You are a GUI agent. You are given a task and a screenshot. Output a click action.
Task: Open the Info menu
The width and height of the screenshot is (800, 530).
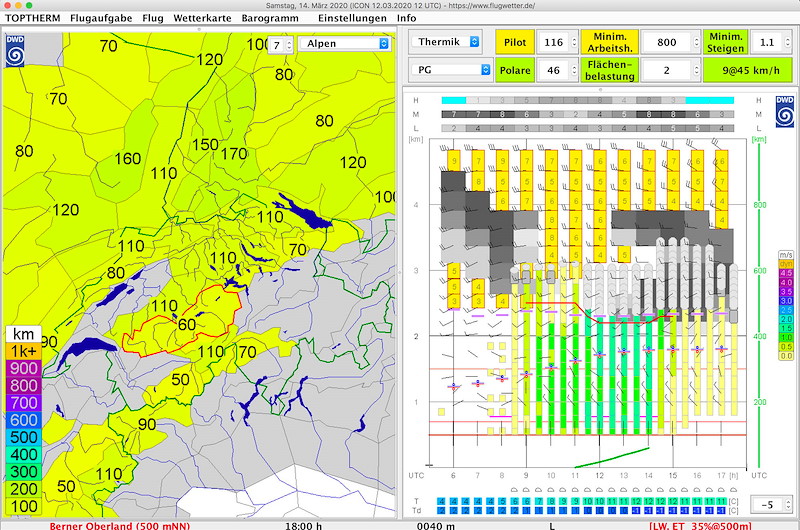(407, 18)
